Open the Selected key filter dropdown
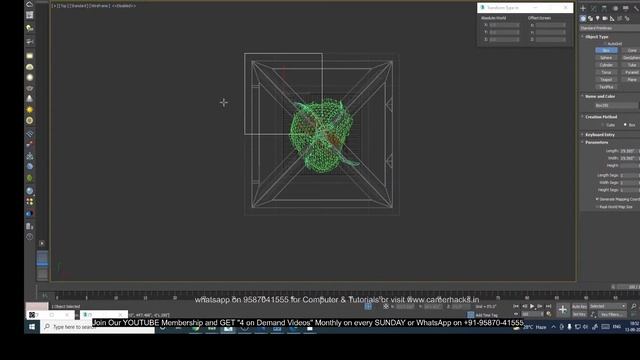Image resolution: width=640 pixels, height=360 pixels. coord(607,306)
